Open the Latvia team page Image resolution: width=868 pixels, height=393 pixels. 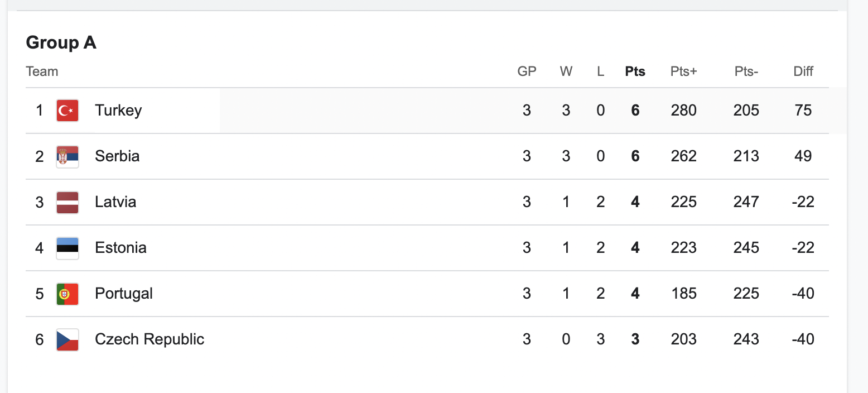pos(115,202)
